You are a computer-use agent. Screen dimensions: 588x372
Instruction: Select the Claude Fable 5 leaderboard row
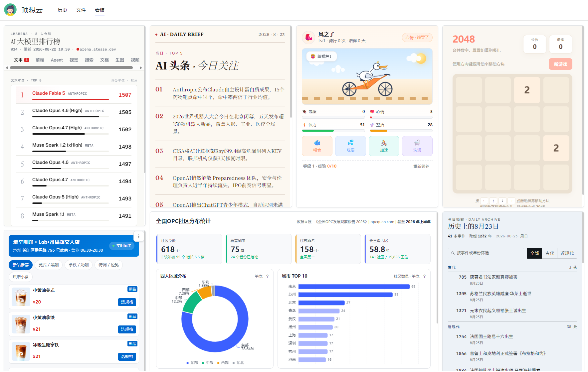[x=74, y=95]
